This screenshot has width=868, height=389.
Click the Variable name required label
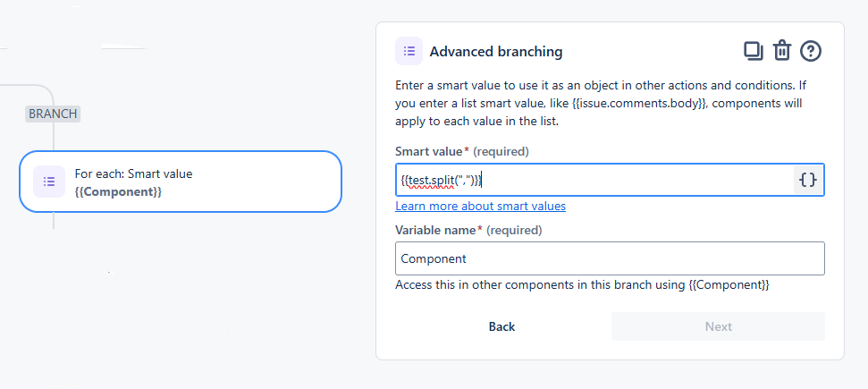(x=468, y=230)
